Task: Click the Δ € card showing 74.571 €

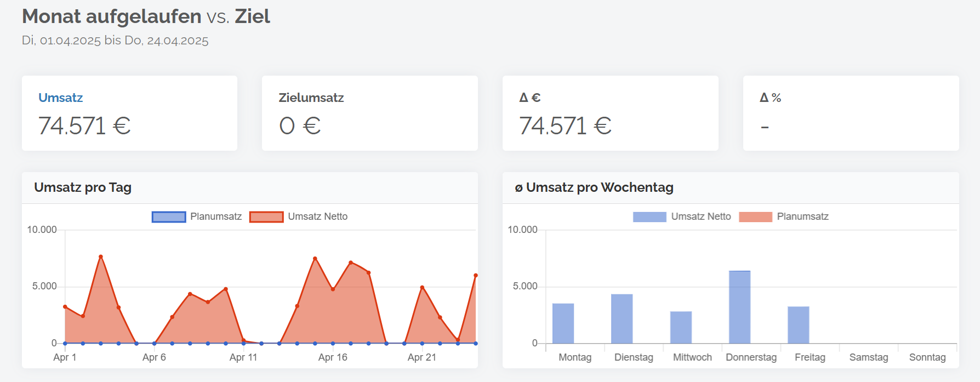Action: click(x=610, y=113)
